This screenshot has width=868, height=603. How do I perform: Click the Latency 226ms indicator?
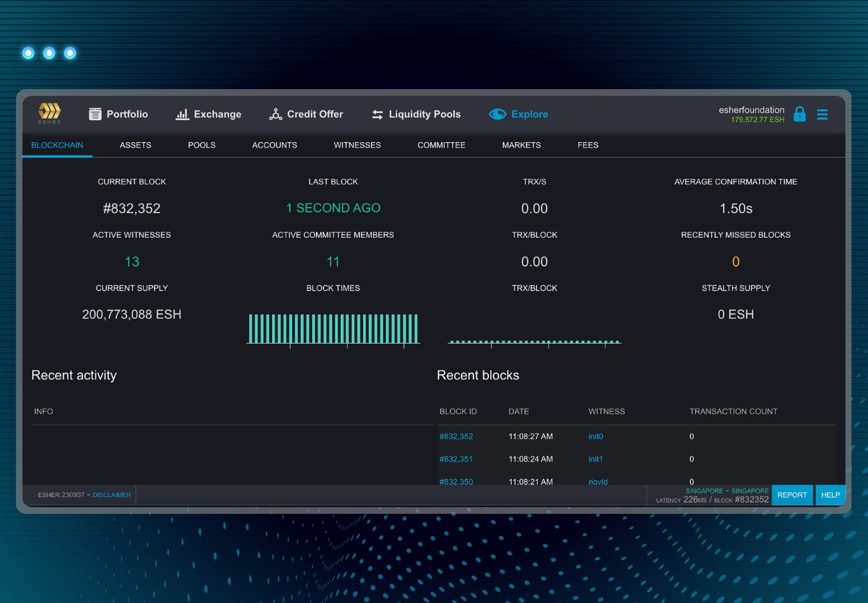pyautogui.click(x=680, y=500)
